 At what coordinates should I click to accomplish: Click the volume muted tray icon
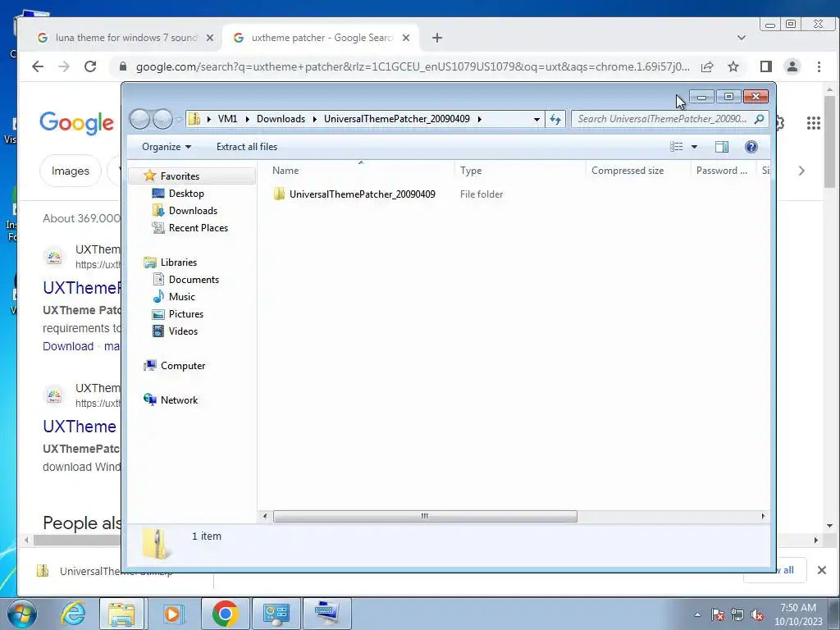(x=757, y=614)
